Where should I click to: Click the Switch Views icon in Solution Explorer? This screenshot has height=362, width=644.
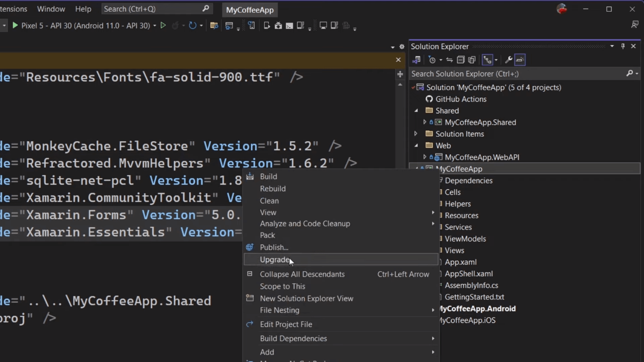tap(416, 60)
